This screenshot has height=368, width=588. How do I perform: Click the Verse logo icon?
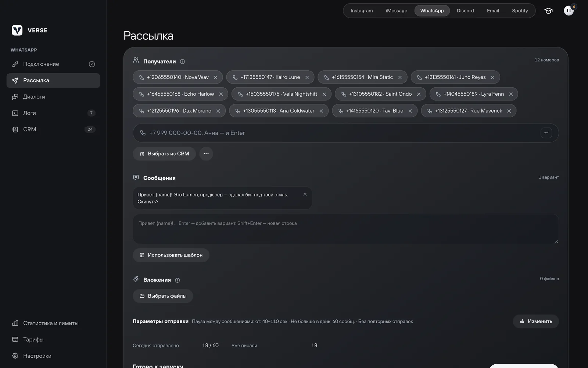coord(17,30)
